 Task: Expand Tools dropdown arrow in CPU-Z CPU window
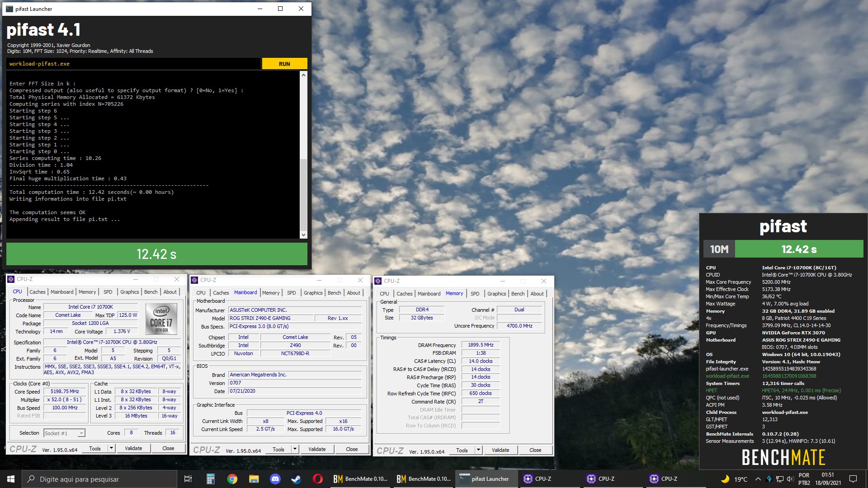pyautogui.click(x=111, y=448)
